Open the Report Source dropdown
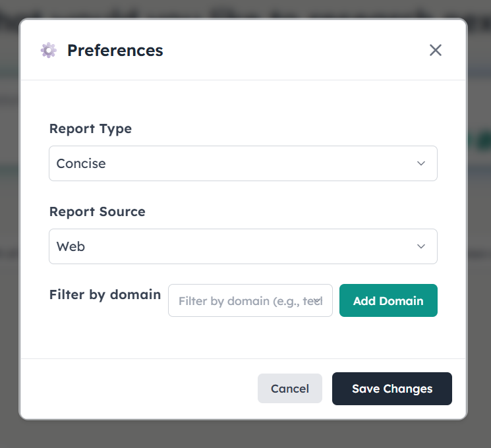 click(x=243, y=246)
